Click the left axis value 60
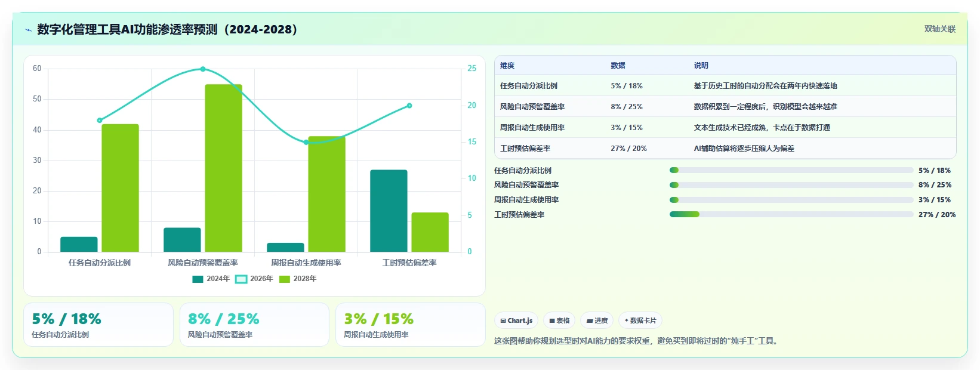The width and height of the screenshot is (980, 370). coord(37,69)
